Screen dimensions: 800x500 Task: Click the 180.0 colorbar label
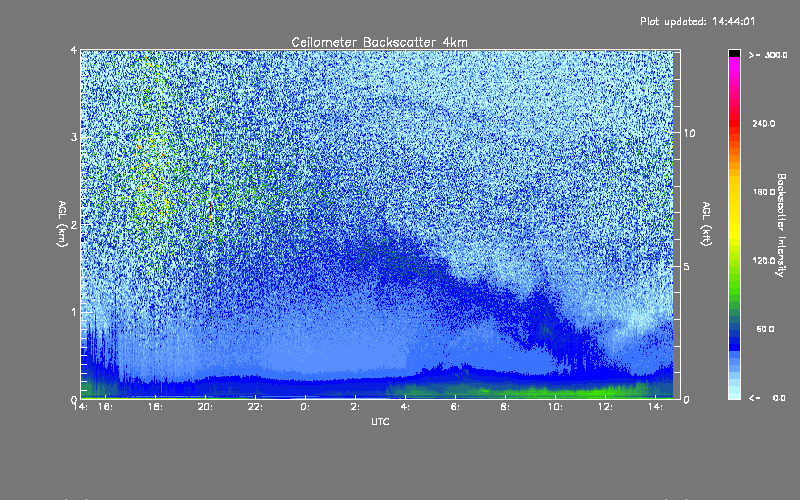coord(764,192)
